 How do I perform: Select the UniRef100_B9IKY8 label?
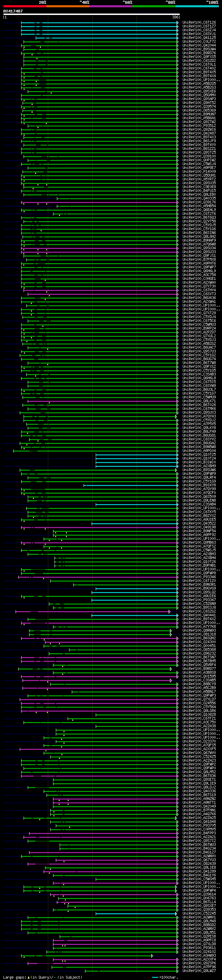pyautogui.click(x=199, y=485)
